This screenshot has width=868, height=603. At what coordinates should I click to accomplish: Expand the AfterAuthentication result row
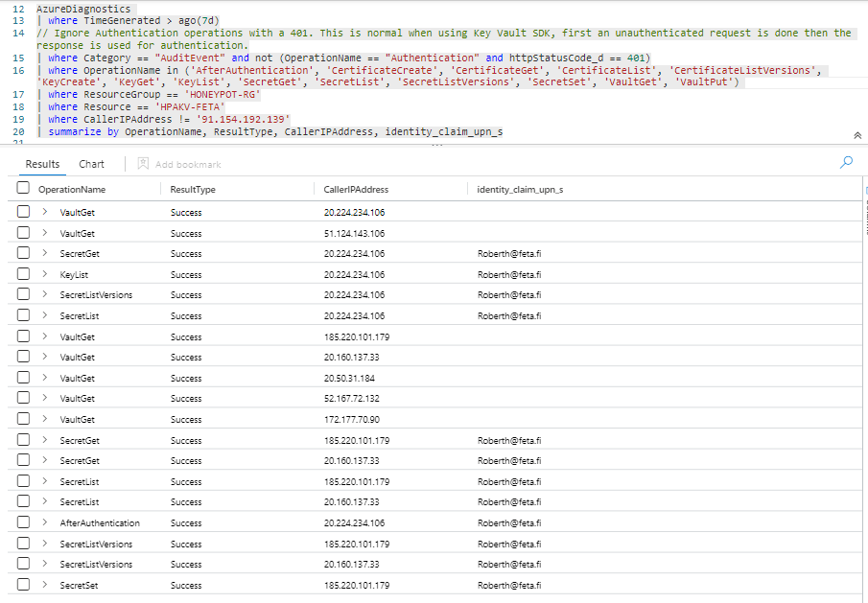click(45, 522)
